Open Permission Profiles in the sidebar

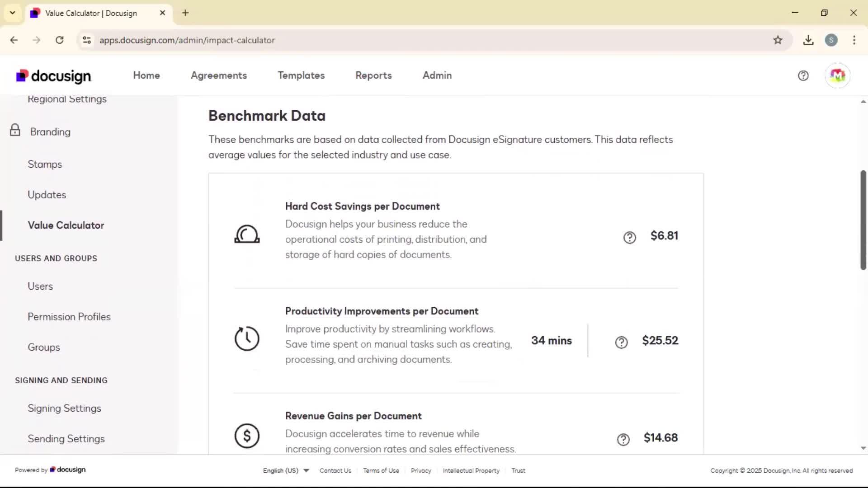coord(69,317)
